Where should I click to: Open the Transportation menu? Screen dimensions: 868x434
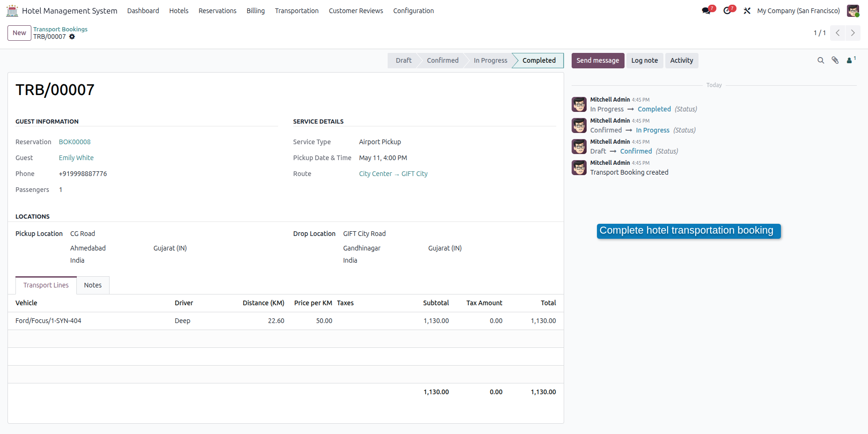(297, 11)
